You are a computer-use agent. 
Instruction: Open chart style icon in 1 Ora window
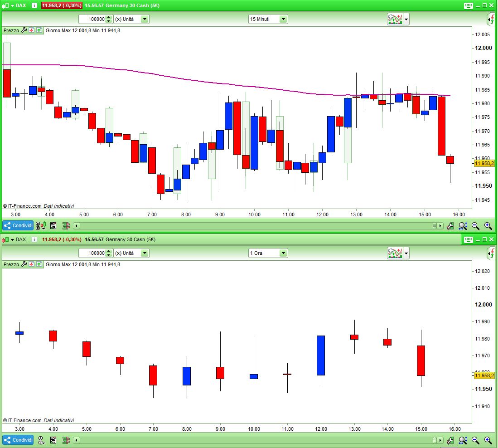[5, 239]
